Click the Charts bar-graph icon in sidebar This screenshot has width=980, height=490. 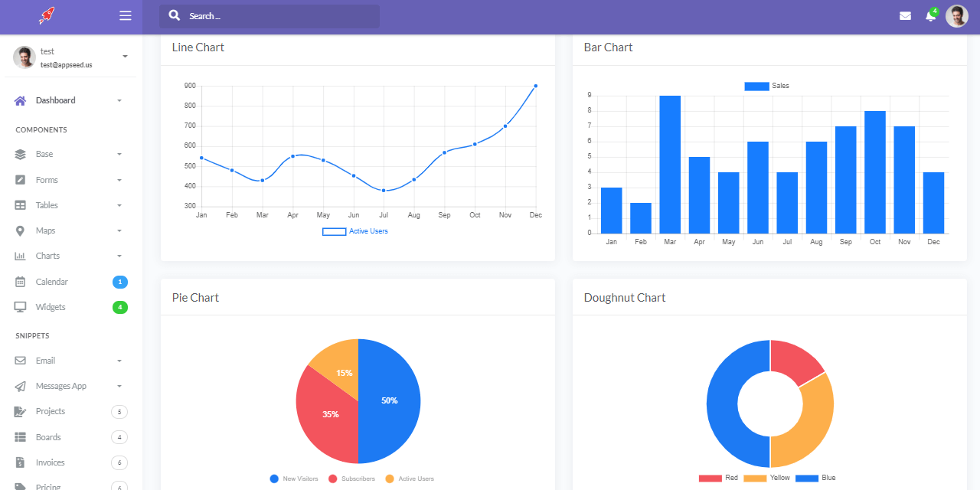[x=19, y=256]
